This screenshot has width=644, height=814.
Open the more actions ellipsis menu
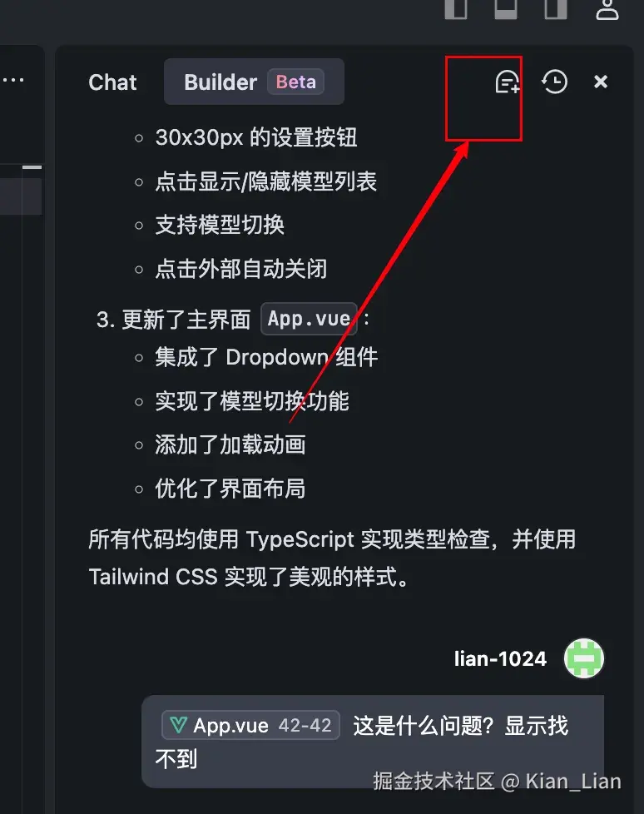tap(13, 80)
